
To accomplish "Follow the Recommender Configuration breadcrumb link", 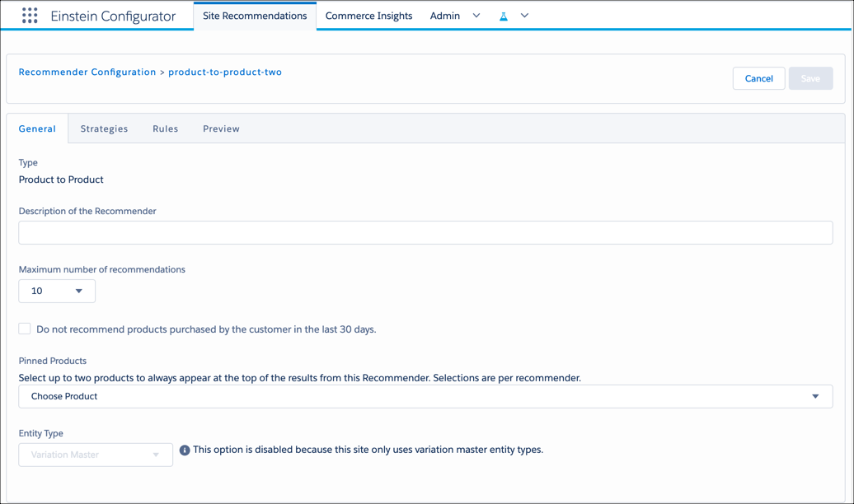I will (87, 72).
